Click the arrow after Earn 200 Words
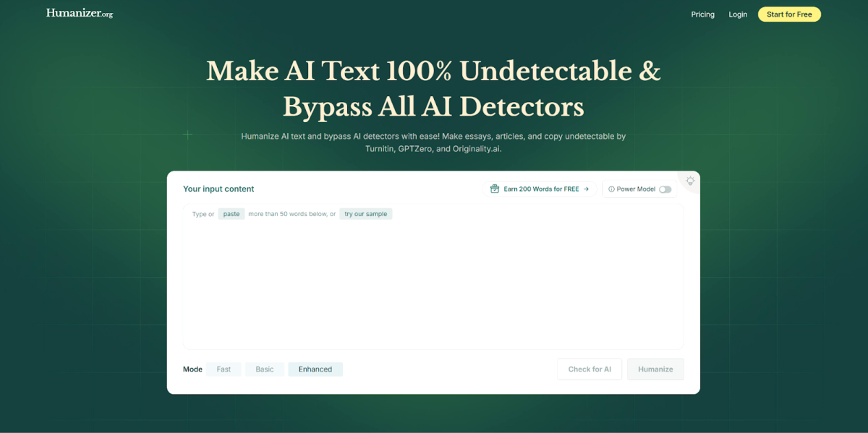The image size is (868, 433). 586,189
